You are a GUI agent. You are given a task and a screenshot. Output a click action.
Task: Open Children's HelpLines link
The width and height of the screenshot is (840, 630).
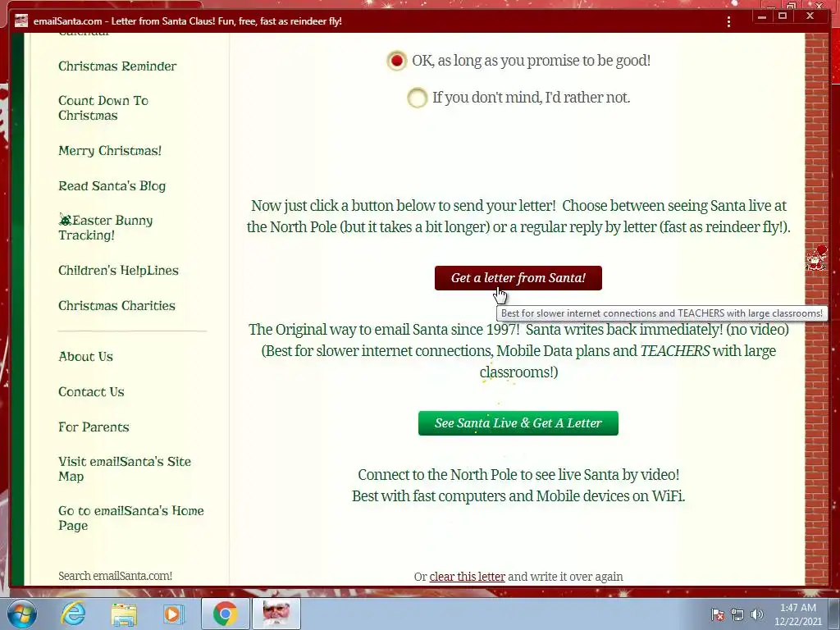pos(118,271)
